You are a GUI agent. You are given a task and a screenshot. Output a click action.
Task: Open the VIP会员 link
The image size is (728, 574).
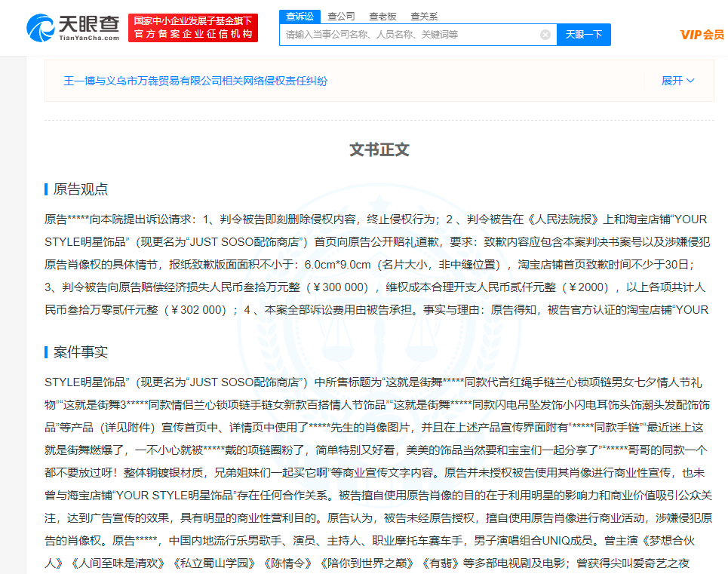point(702,35)
